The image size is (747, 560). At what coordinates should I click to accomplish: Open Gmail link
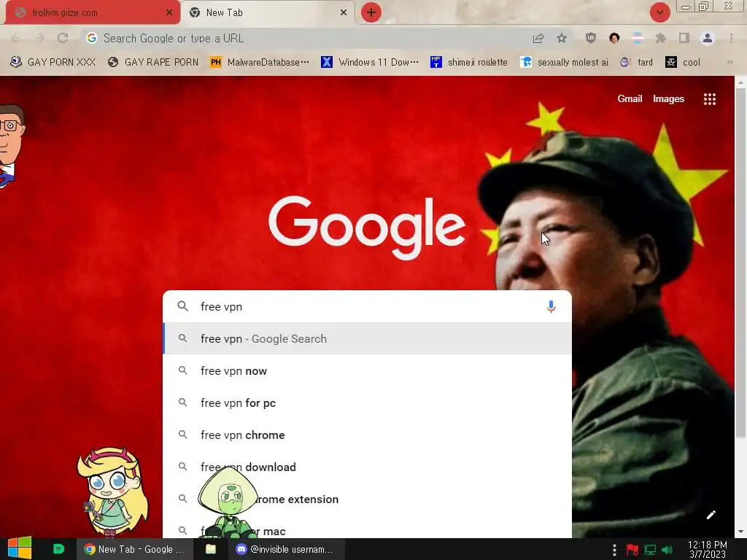[630, 99]
